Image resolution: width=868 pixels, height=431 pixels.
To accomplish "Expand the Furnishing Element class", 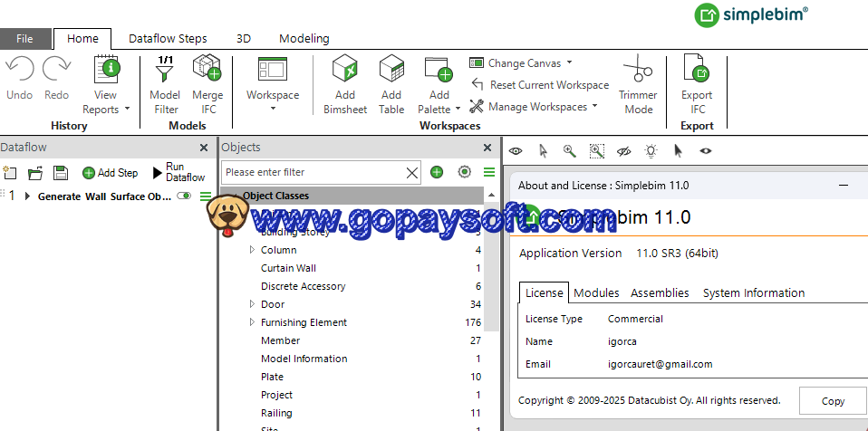I will (252, 322).
